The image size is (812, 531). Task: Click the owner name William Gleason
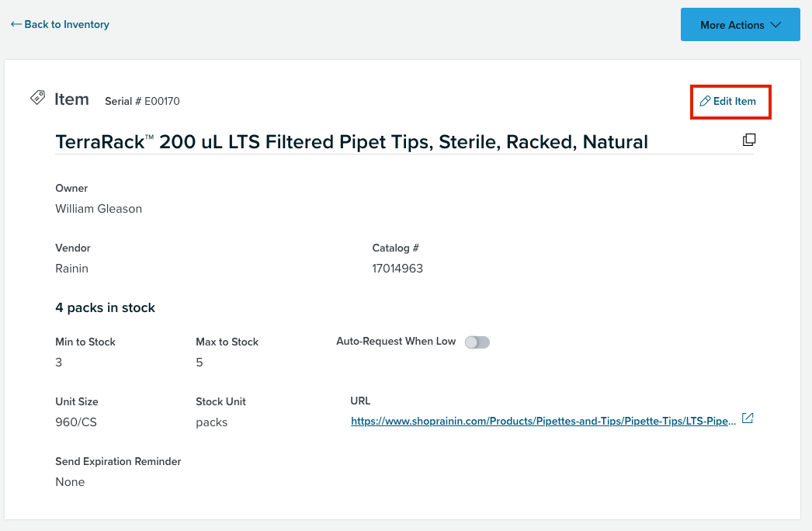tap(99, 209)
